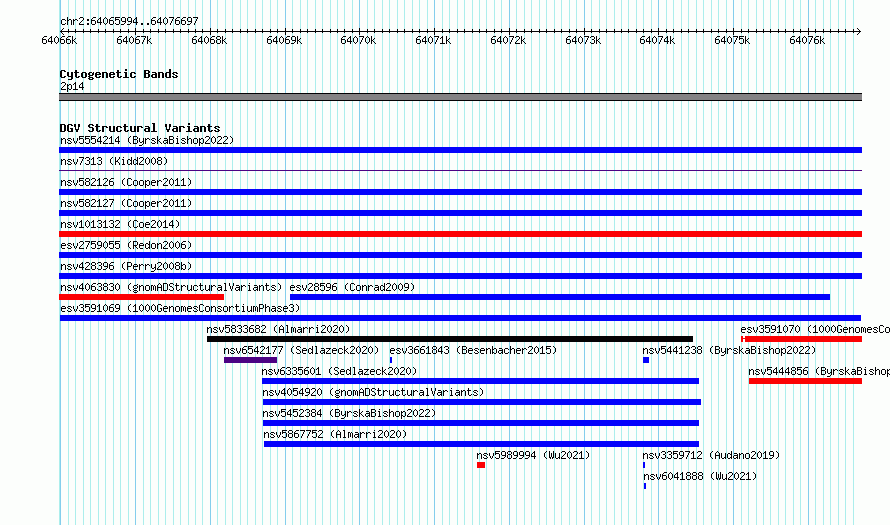This screenshot has height=525, width=890.
Task: Click the esv3591070 red variant bar
Action: (x=801, y=339)
